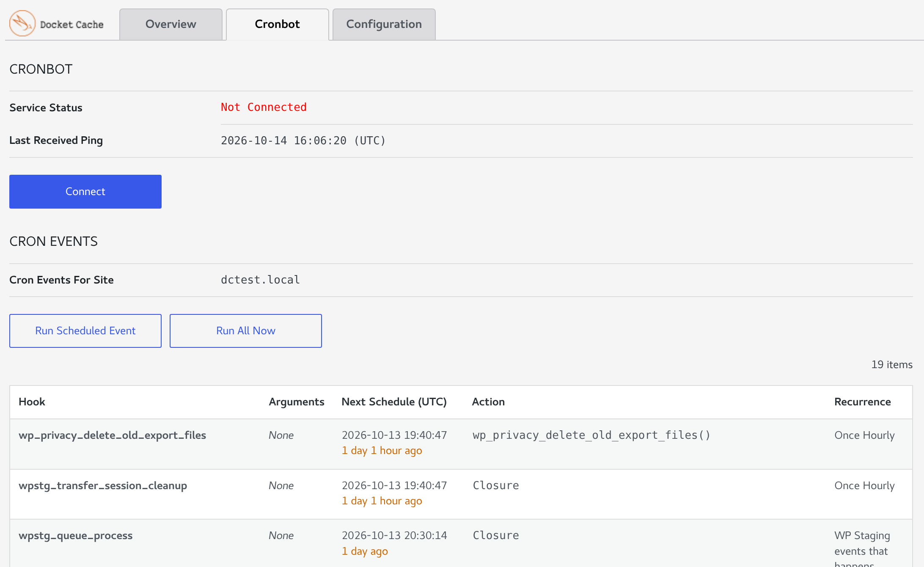Click the Run Scheduled Event button
924x567 pixels.
click(x=85, y=331)
